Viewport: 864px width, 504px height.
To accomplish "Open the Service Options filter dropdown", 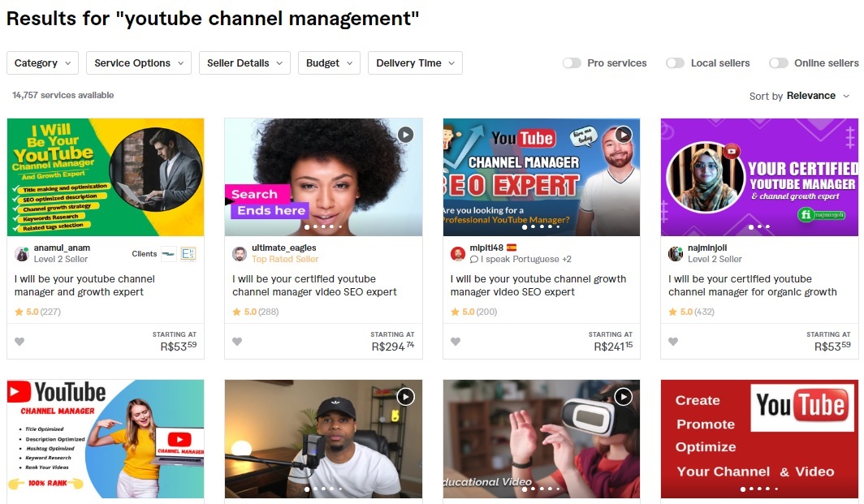I will point(139,62).
